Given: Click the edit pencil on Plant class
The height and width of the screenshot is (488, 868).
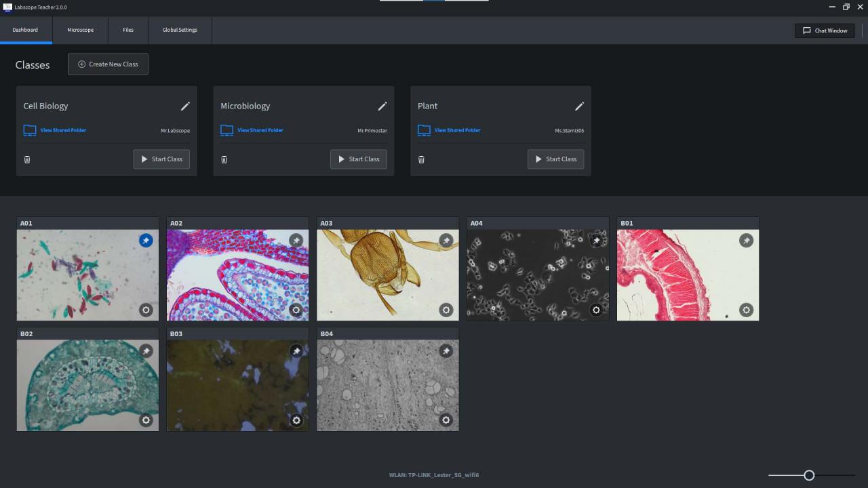Looking at the screenshot, I should [x=579, y=106].
